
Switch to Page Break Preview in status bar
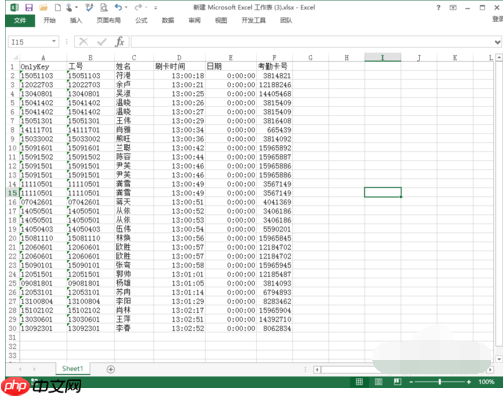tap(397, 382)
